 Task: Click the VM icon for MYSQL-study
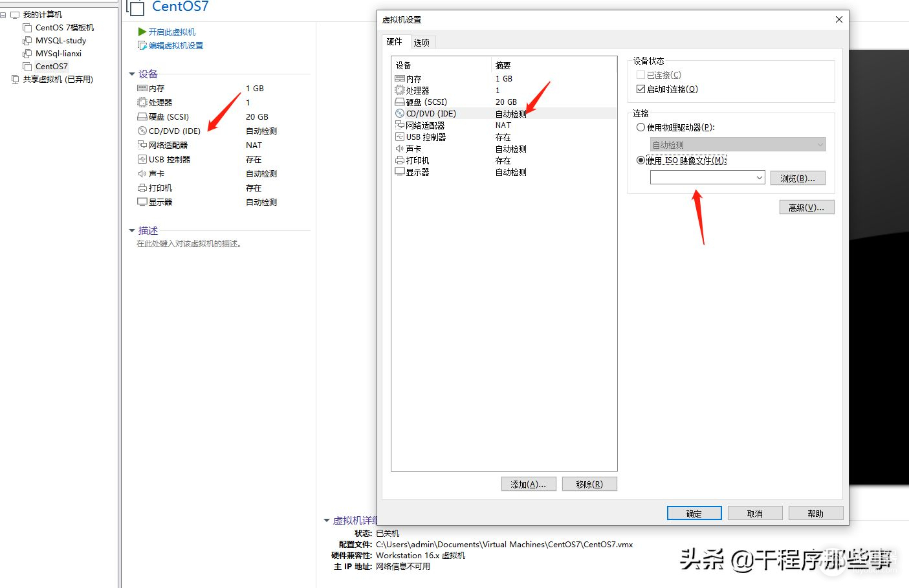pyautogui.click(x=27, y=40)
